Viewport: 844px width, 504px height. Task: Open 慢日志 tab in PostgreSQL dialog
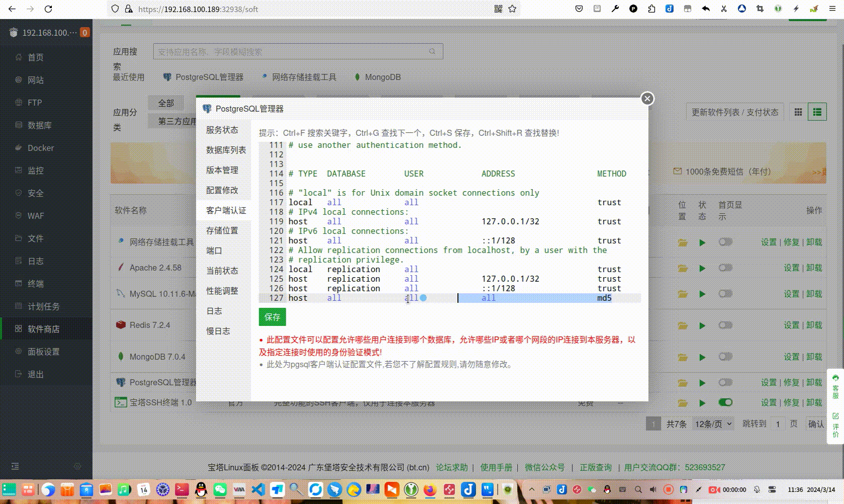pos(223,331)
